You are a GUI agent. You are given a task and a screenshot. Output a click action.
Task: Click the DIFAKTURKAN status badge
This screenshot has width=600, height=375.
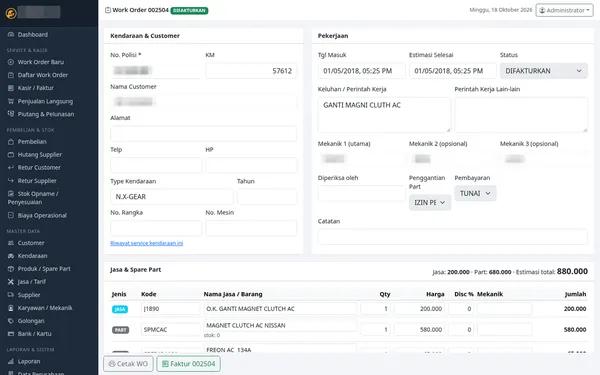(x=189, y=10)
